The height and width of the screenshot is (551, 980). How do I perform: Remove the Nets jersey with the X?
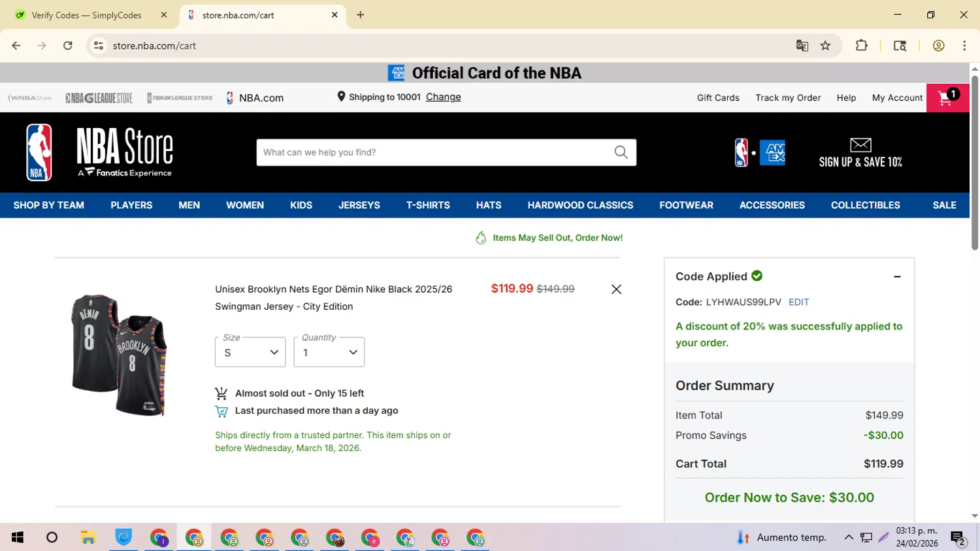click(x=616, y=289)
